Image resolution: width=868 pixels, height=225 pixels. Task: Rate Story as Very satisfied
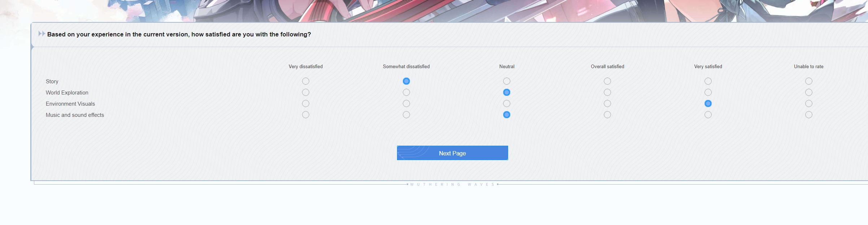coord(708,81)
